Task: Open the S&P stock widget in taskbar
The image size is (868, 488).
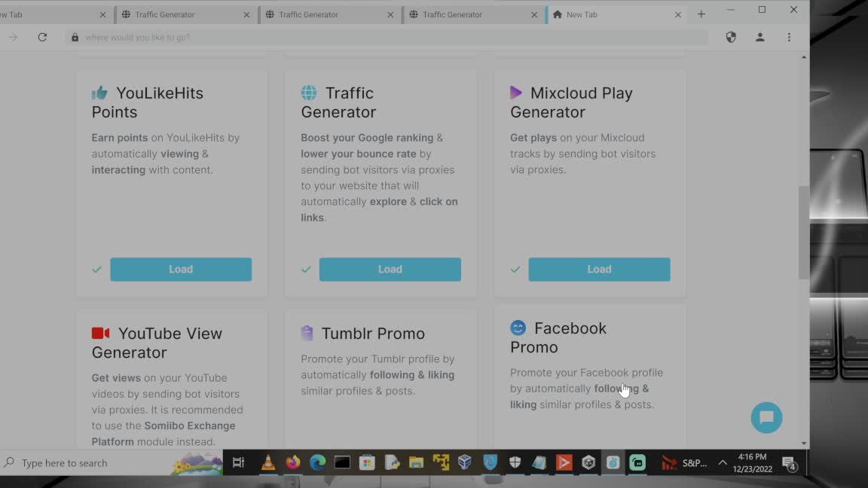Action: pos(685,462)
